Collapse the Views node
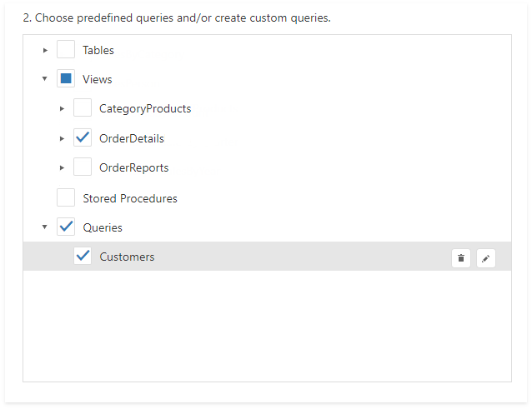 (x=45, y=79)
